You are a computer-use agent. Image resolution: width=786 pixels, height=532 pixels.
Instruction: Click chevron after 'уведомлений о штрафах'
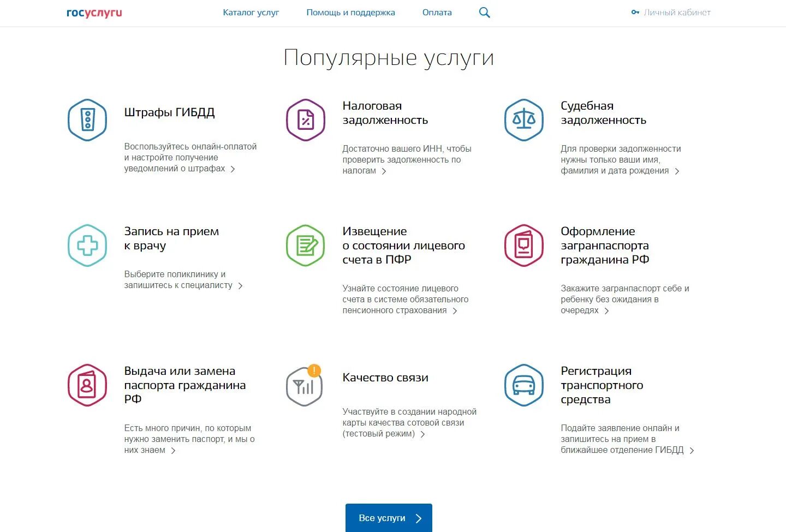233,169
